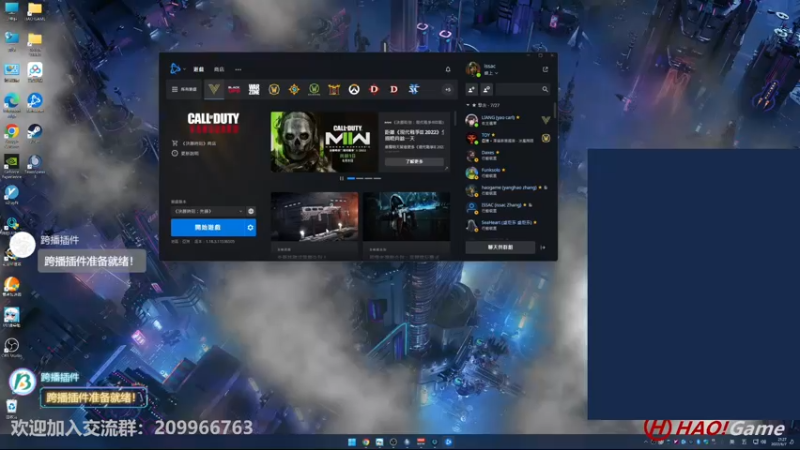Select the Overwatch game icon
Viewport: 800px width, 450px height.
pyautogui.click(x=354, y=89)
